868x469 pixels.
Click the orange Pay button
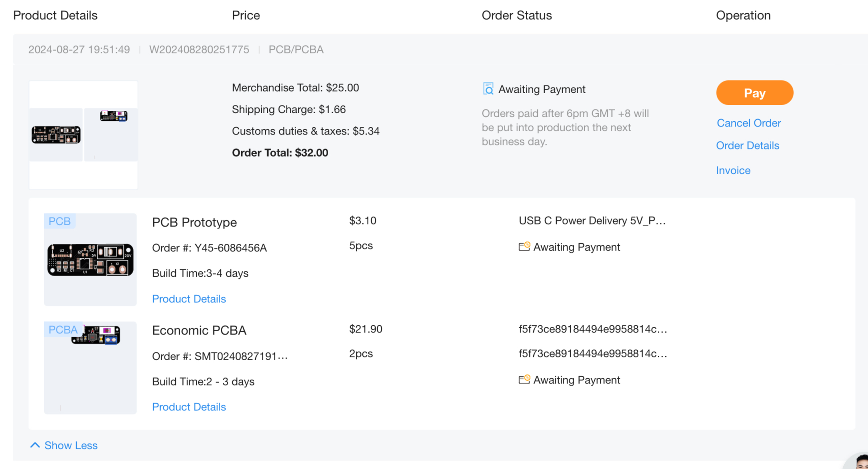coord(754,93)
